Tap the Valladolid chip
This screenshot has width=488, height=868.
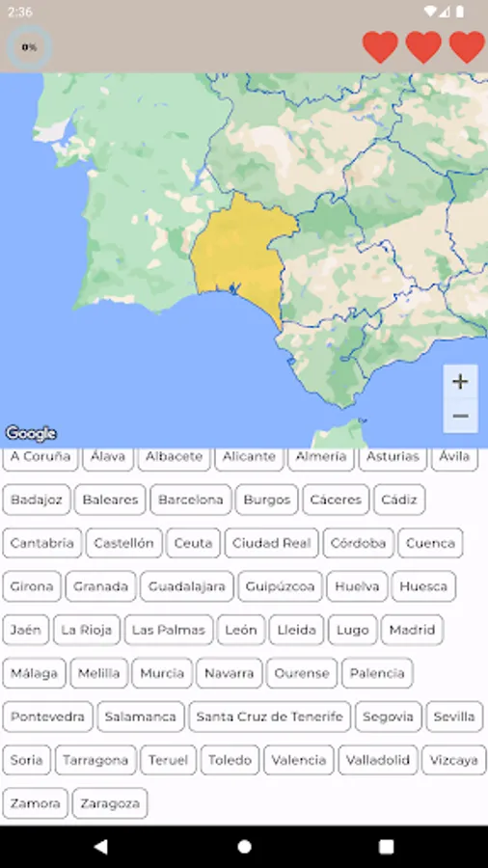click(378, 760)
